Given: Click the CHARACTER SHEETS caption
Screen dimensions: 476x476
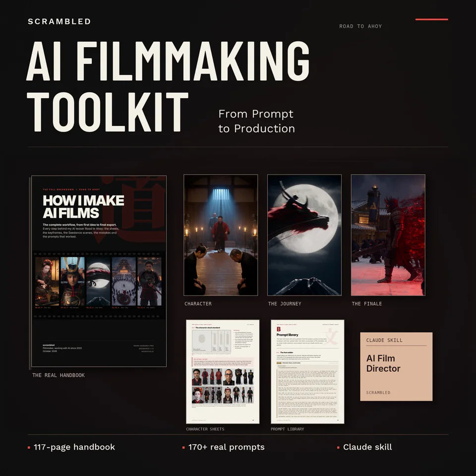Looking at the screenshot, I should 205,429.
